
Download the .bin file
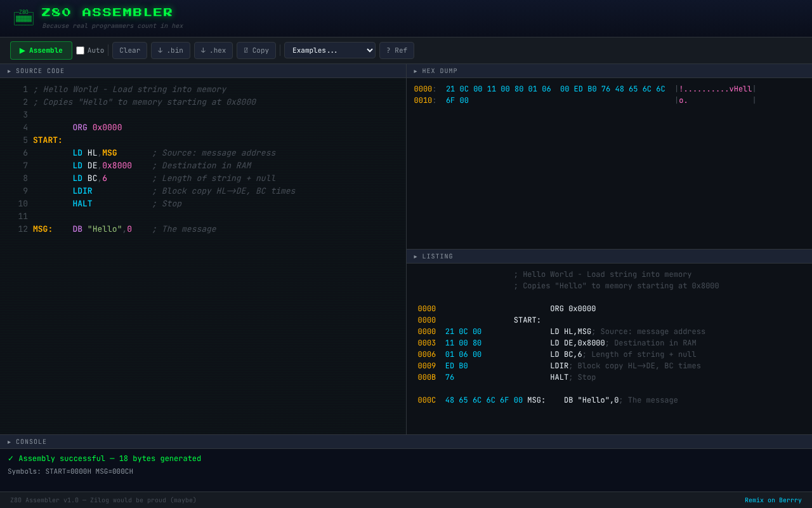point(171,51)
